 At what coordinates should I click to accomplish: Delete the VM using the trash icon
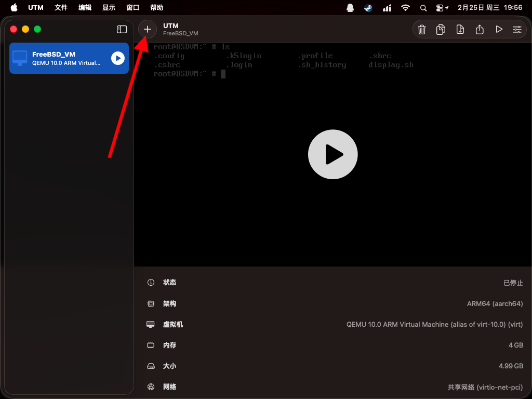422,29
